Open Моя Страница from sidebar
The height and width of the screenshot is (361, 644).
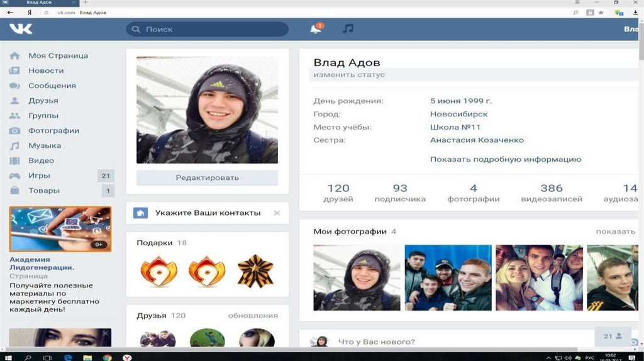pyautogui.click(x=58, y=55)
